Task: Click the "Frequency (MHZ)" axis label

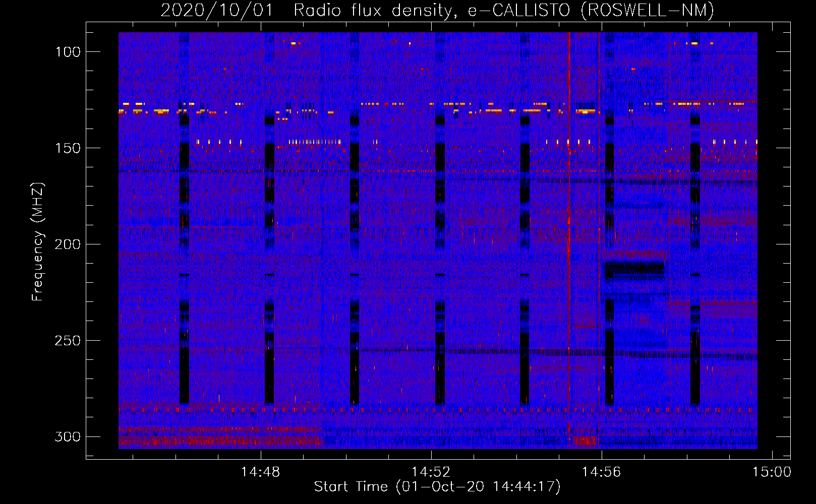Action: point(38,241)
